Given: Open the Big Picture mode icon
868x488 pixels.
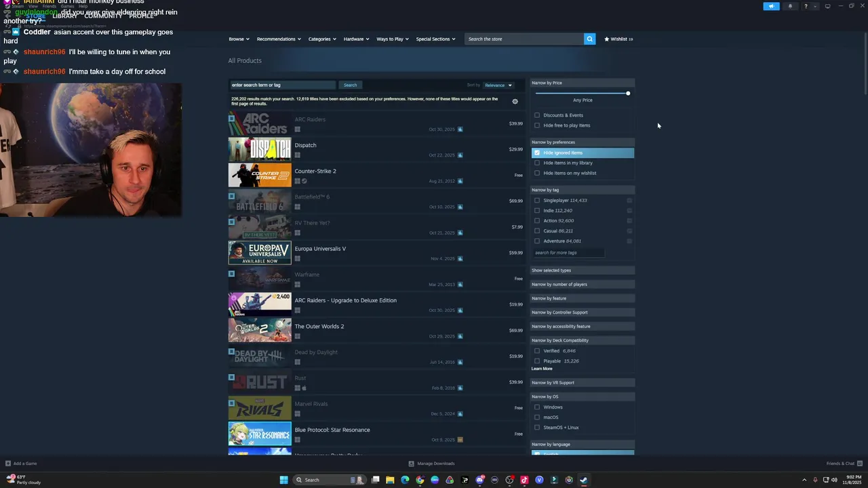Looking at the screenshot, I should coord(827,6).
